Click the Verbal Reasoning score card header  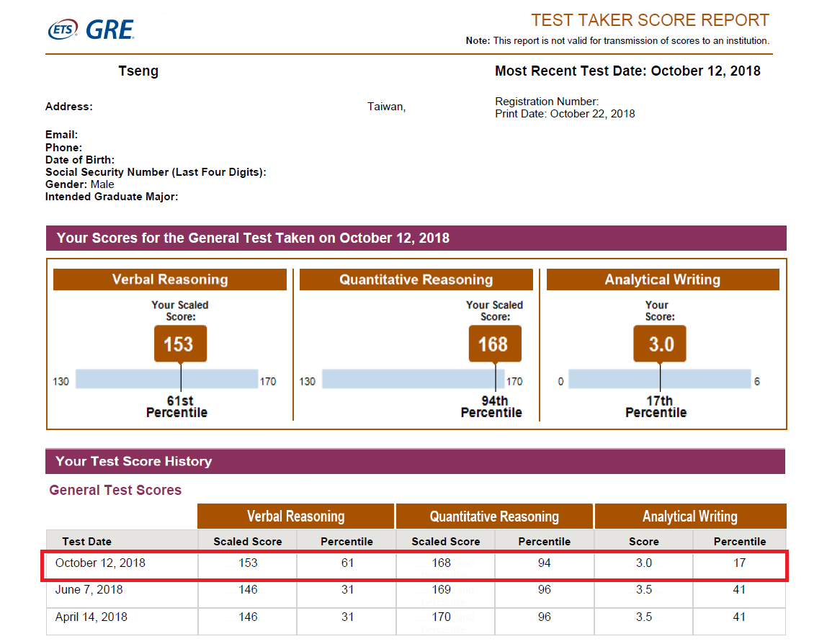pyautogui.click(x=170, y=279)
